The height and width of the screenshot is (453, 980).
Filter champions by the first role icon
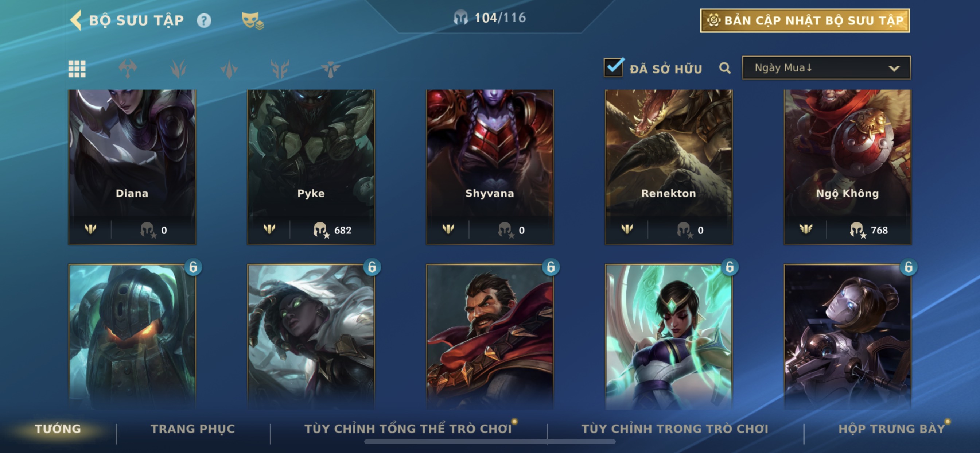point(128,69)
